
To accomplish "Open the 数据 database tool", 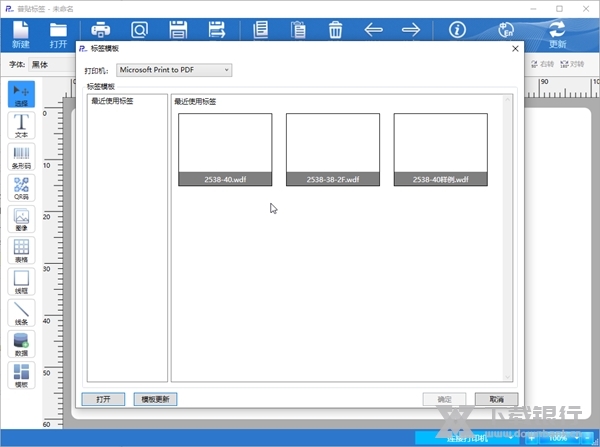I will point(21,345).
